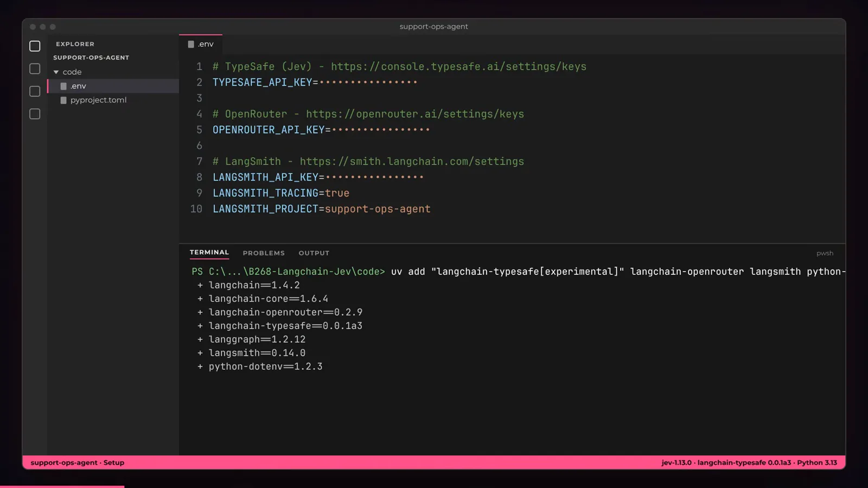Open the second activity bar icon
Screen dimensions: 868x488
click(35, 69)
